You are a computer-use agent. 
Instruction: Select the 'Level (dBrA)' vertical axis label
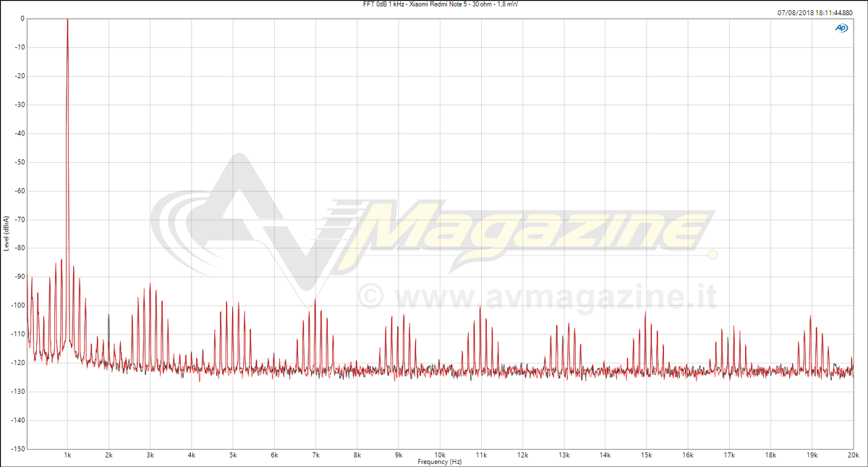(x=7, y=233)
